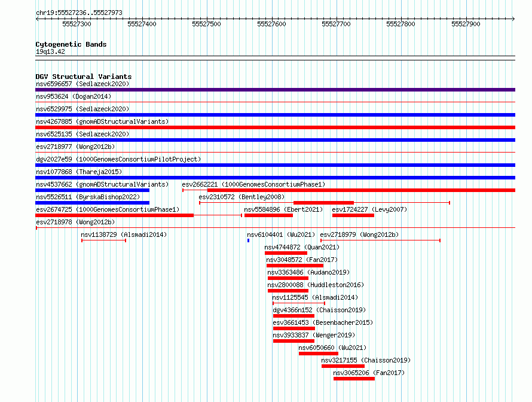Open nsv6050660 (Wu2021) variant label

click(x=332, y=348)
